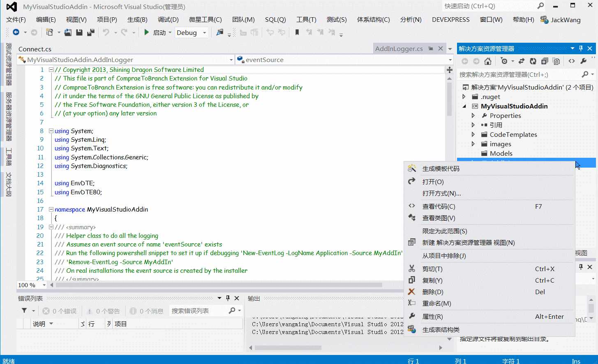Click the 快速启动 quick launch field
This screenshot has height=364, width=598.
click(489, 6)
